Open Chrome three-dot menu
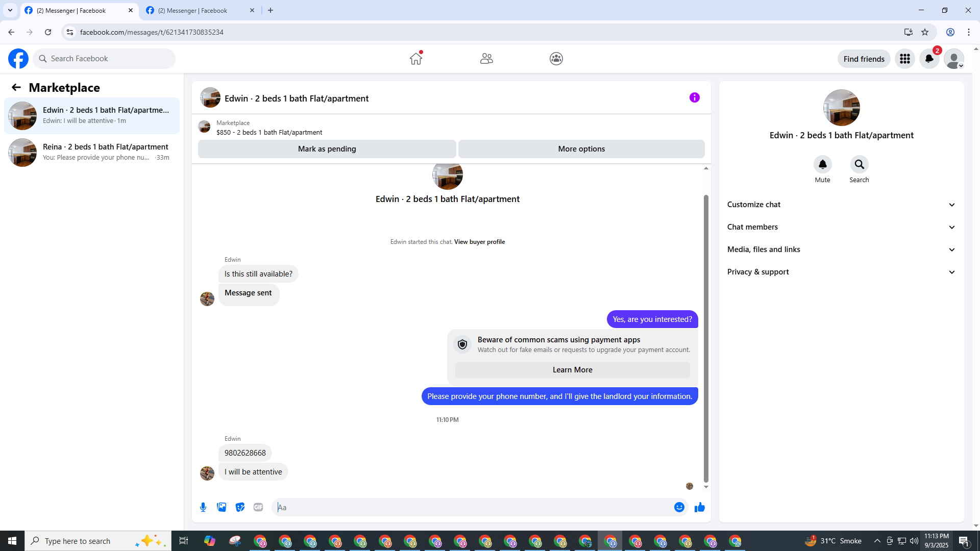 969,32
